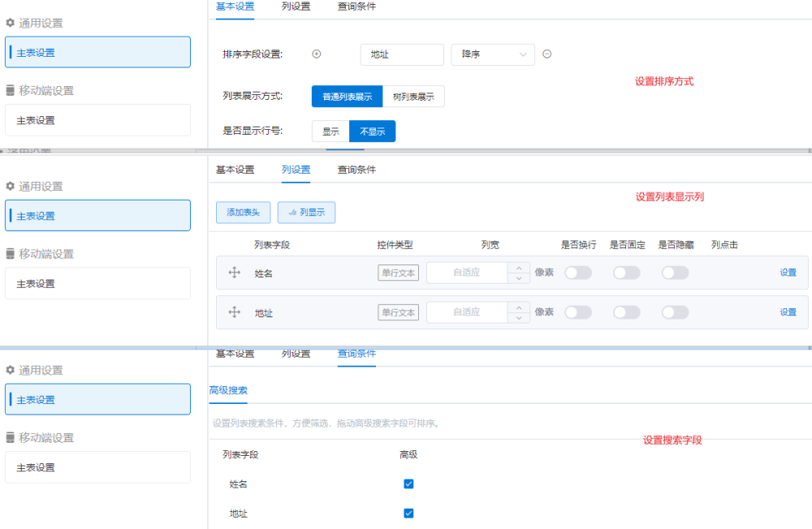This screenshot has height=529, width=812.
Task: Select the 高级搜索 tab
Action: click(x=228, y=390)
